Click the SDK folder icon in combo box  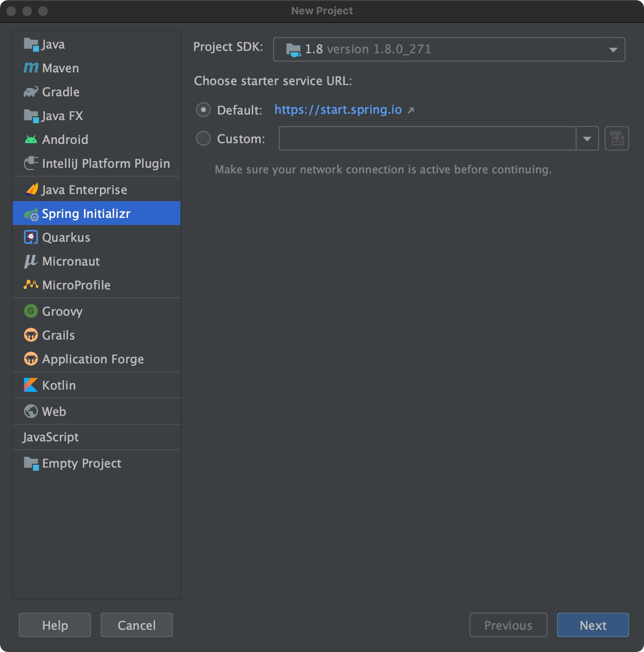click(293, 50)
